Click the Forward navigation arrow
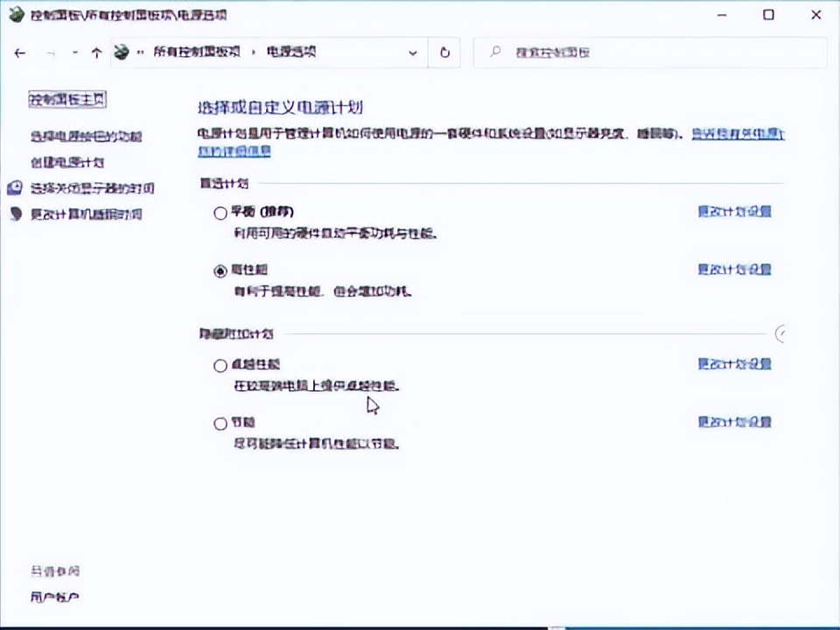The width and height of the screenshot is (840, 630). coord(50,52)
